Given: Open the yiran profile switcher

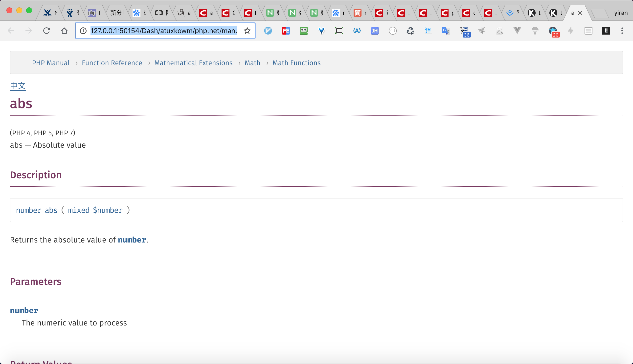Looking at the screenshot, I should pyautogui.click(x=621, y=13).
